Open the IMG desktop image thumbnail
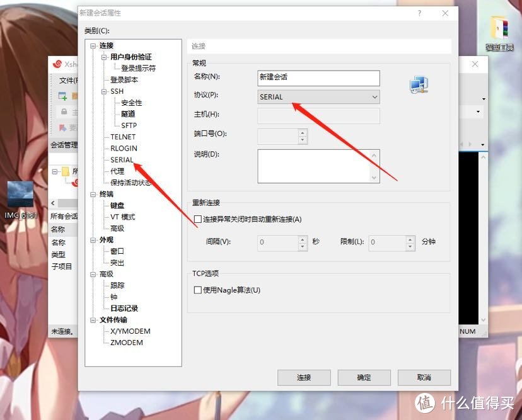The width and height of the screenshot is (522, 420). 21,194
